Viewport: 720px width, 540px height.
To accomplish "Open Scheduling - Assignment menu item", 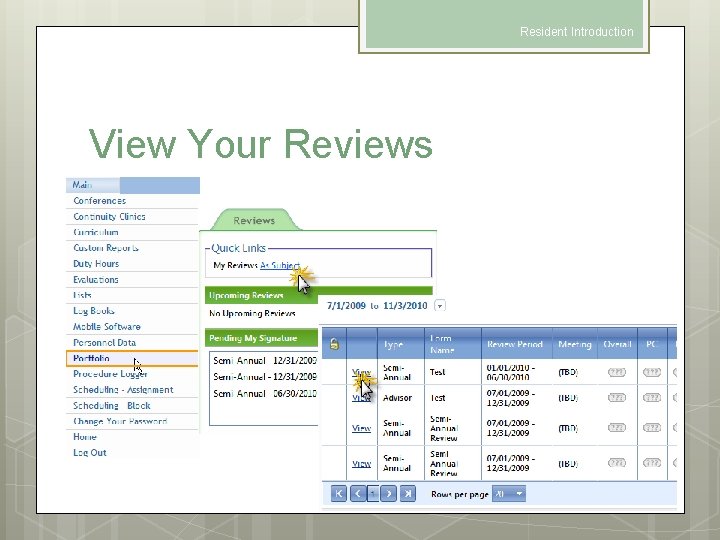I will (x=124, y=389).
